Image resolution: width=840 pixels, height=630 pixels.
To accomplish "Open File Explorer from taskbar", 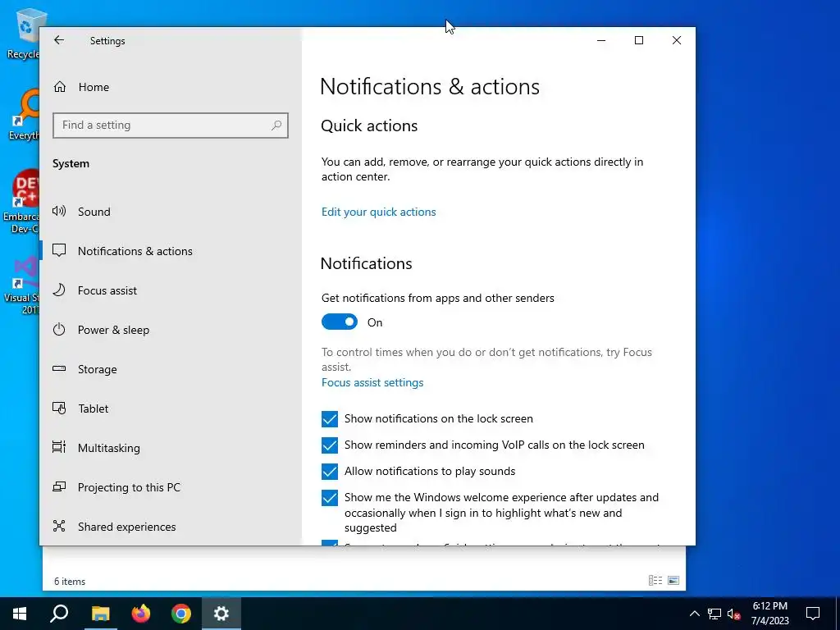I will click(100, 614).
